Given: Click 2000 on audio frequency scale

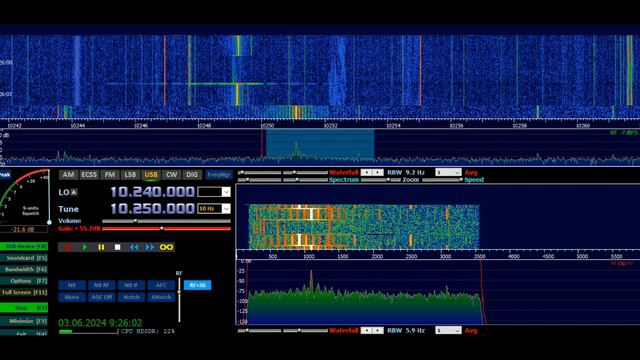Looking at the screenshot, I should 377,256.
